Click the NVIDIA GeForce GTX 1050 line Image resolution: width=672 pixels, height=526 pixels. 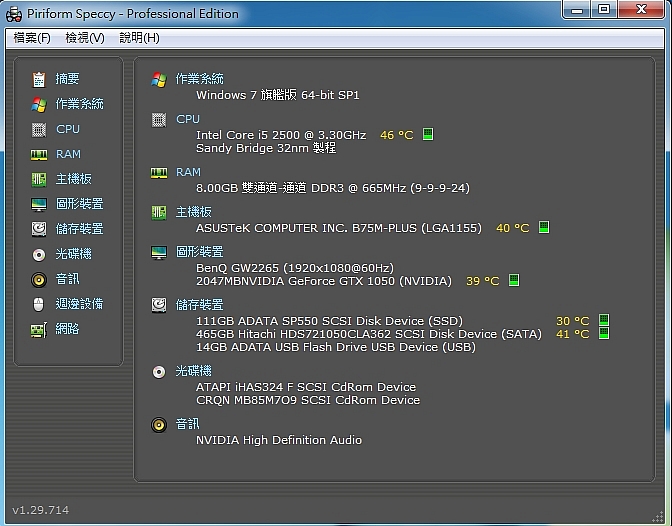324,281
